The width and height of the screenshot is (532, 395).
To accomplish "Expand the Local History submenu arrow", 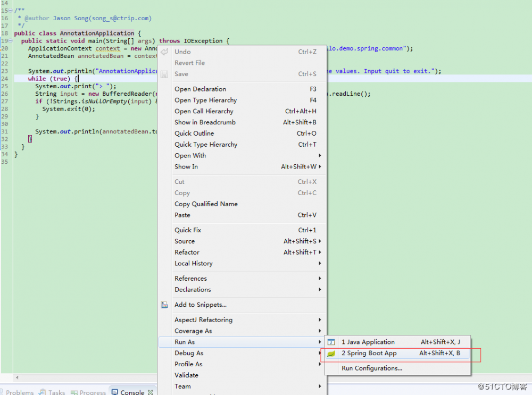I will (x=320, y=264).
